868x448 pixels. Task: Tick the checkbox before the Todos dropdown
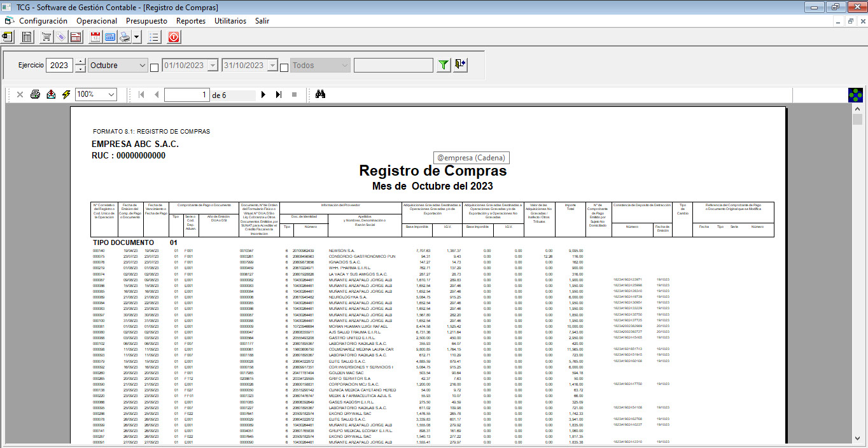[283, 67]
